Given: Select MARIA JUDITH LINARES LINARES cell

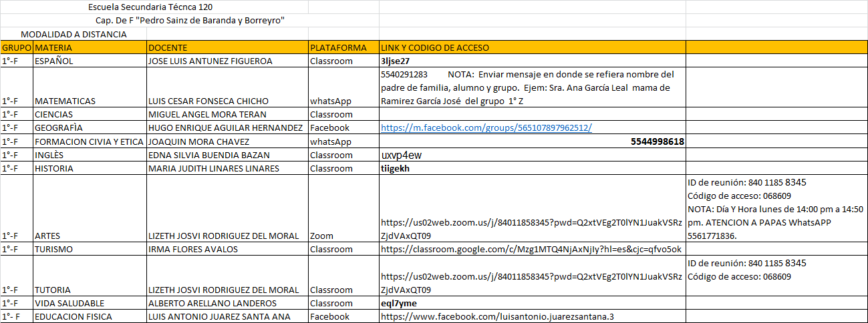Looking at the screenshot, I should coord(227,168).
